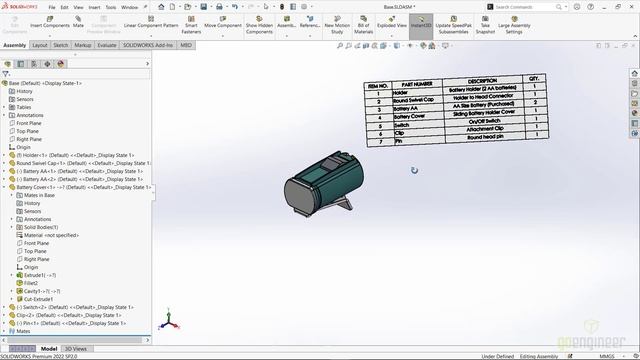
Task: Switch to DimXpertManager tab
Action: pyautogui.click(x=47, y=64)
